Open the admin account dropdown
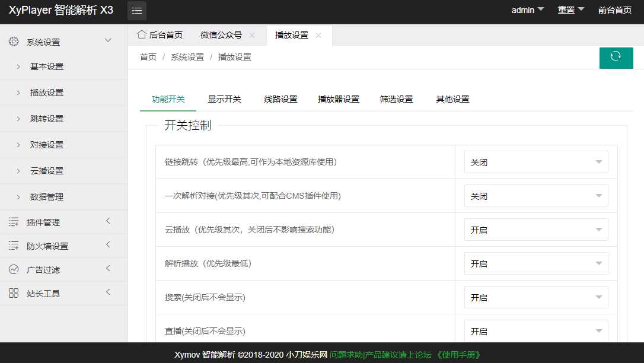 [527, 10]
